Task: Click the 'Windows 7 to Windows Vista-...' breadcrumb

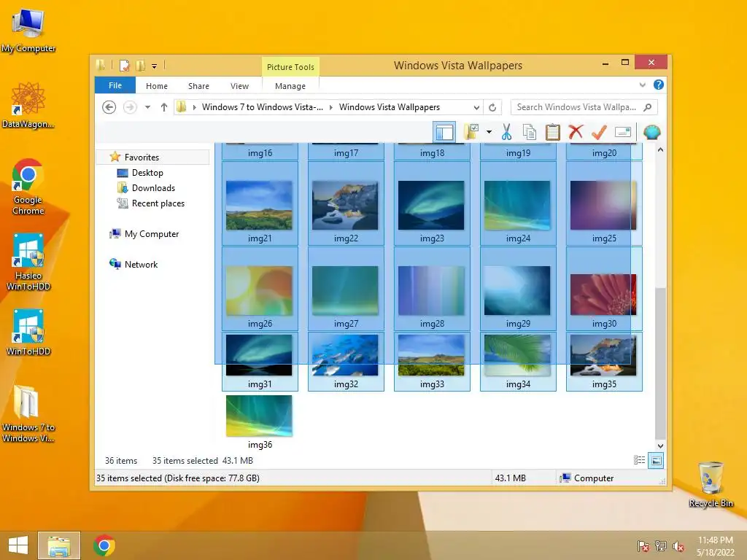Action: click(x=263, y=107)
